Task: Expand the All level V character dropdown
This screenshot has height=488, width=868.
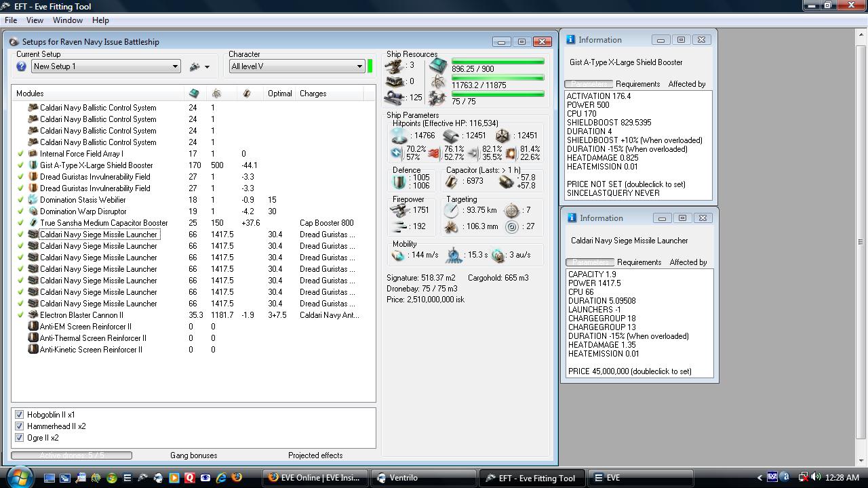Action: [x=359, y=66]
